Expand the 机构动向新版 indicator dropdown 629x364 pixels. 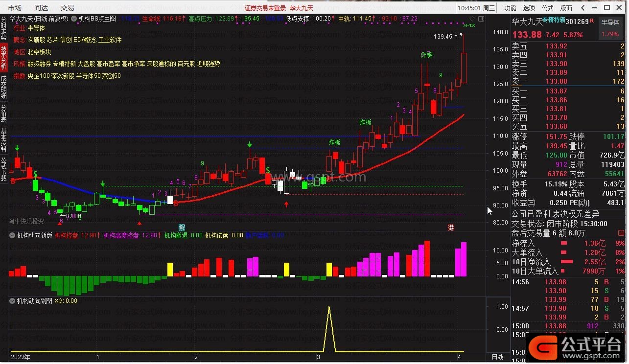pos(13,235)
